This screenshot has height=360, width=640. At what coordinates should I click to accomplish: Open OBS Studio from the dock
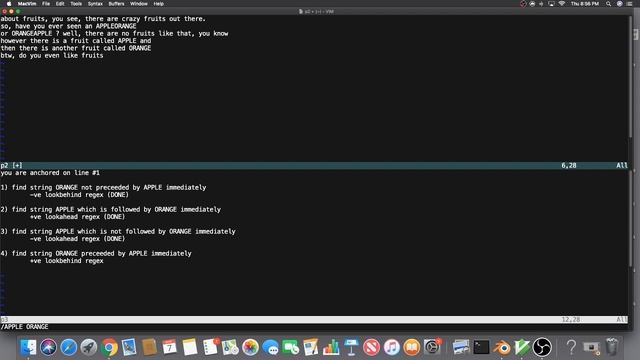pos(542,347)
